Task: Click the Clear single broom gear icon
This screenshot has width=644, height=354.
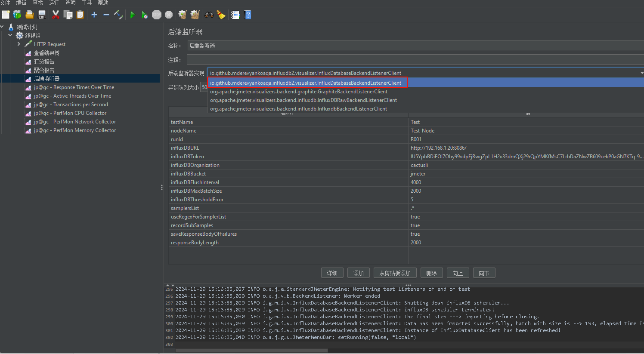Action: coord(183,15)
